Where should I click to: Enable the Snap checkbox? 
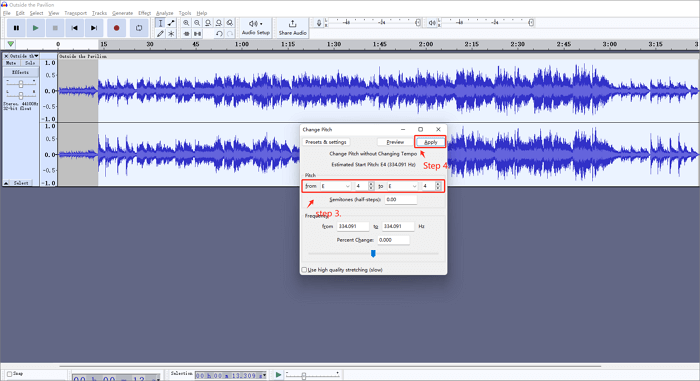pos(9,374)
